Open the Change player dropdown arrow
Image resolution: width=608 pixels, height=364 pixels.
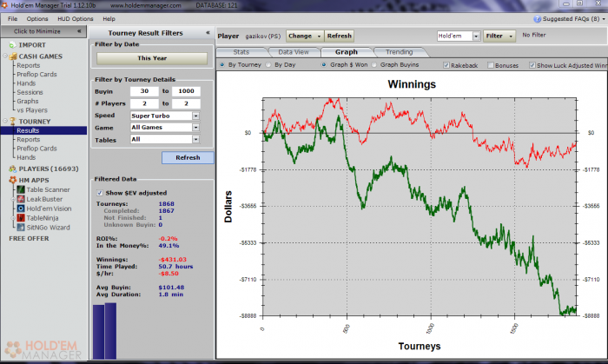319,36
